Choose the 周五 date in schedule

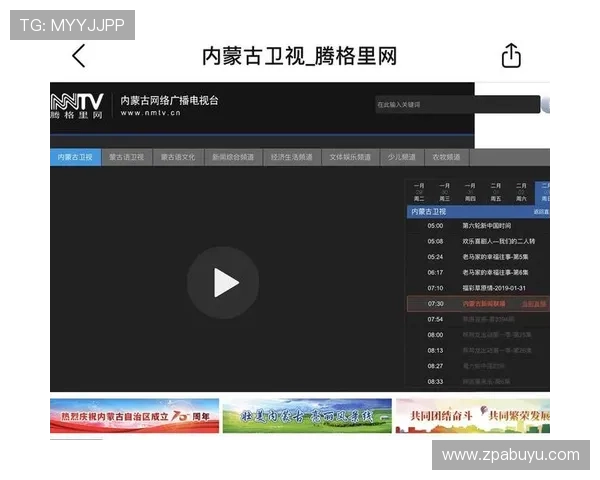496,192
